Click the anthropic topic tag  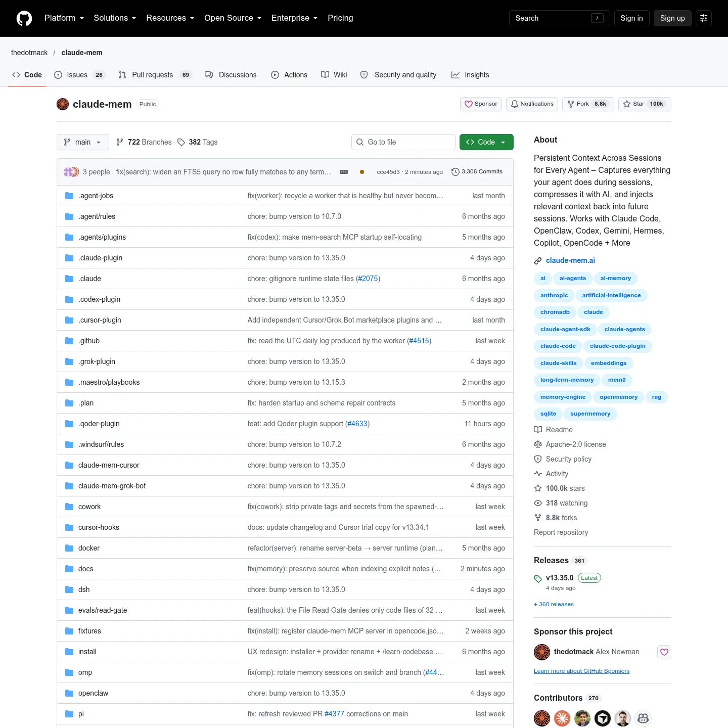[x=554, y=295]
